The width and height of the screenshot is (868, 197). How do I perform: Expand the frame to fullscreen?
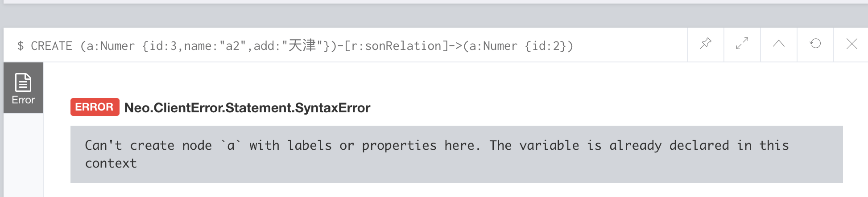coord(742,44)
